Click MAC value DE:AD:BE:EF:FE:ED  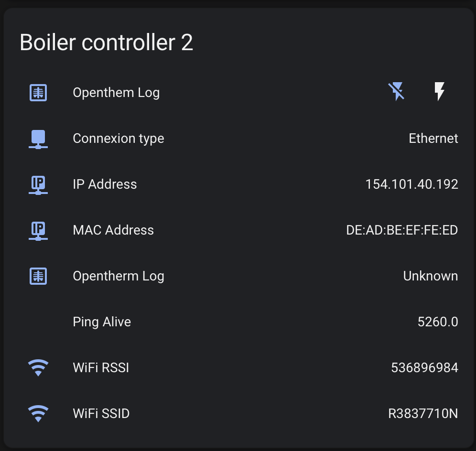point(402,230)
